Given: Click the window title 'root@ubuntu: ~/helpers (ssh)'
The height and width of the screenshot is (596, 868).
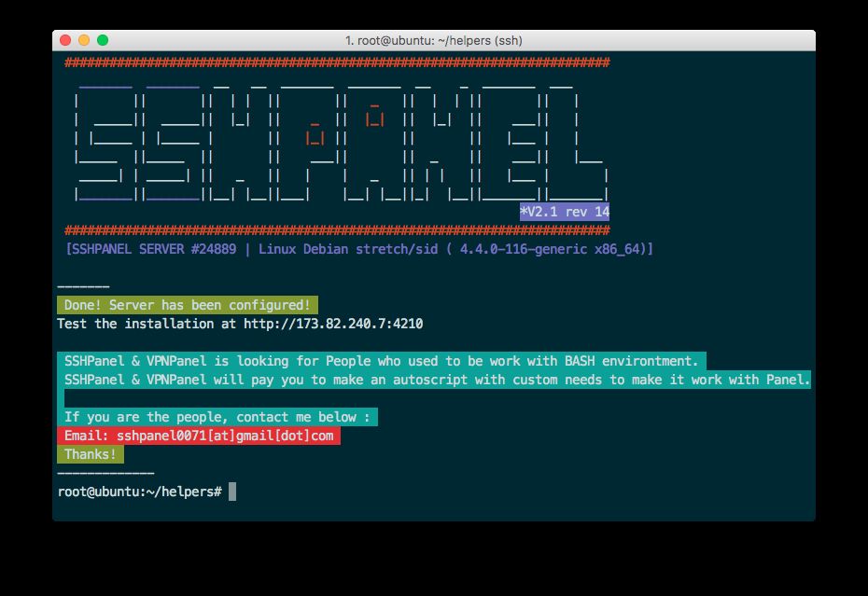Looking at the screenshot, I should pos(433,40).
